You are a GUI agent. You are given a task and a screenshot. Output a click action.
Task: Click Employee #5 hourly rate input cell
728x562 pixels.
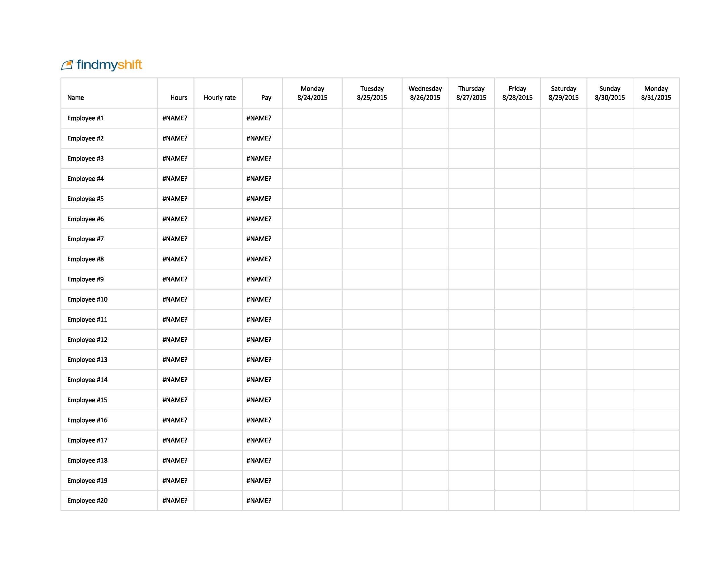pyautogui.click(x=218, y=199)
